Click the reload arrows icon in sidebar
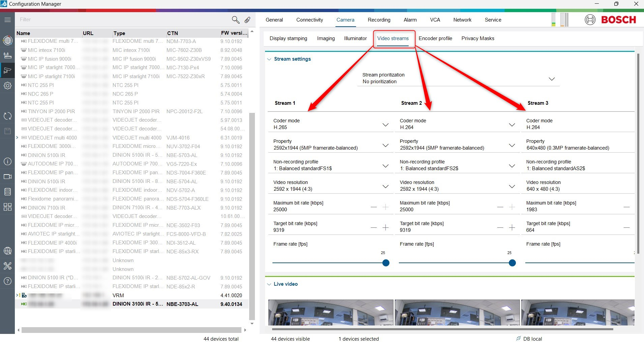The width and height of the screenshot is (644, 342). (x=7, y=116)
